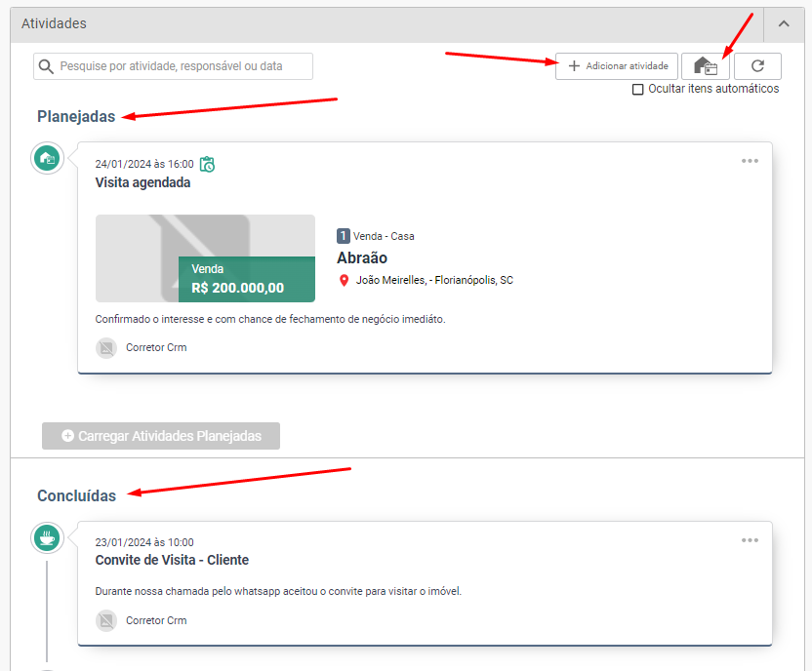Click the scheduled visit timeline house icon
Image resolution: width=812 pixels, height=671 pixels.
click(x=47, y=157)
